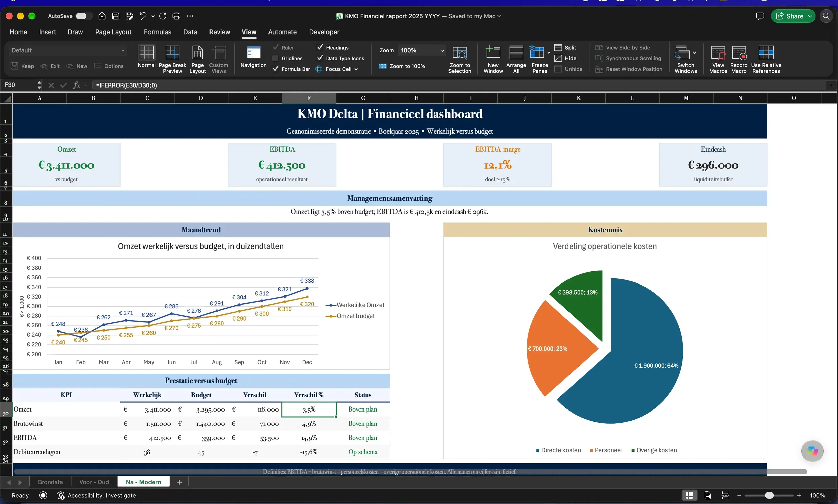838x504 pixels.
Task: Click the Freeze Panes icon
Action: click(x=537, y=52)
